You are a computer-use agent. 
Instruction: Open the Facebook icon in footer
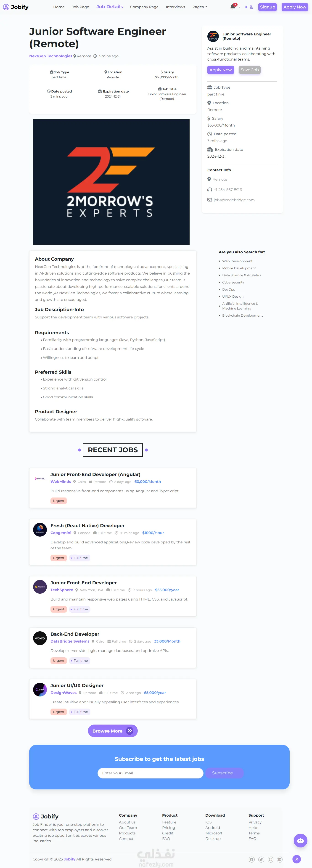coord(251,860)
